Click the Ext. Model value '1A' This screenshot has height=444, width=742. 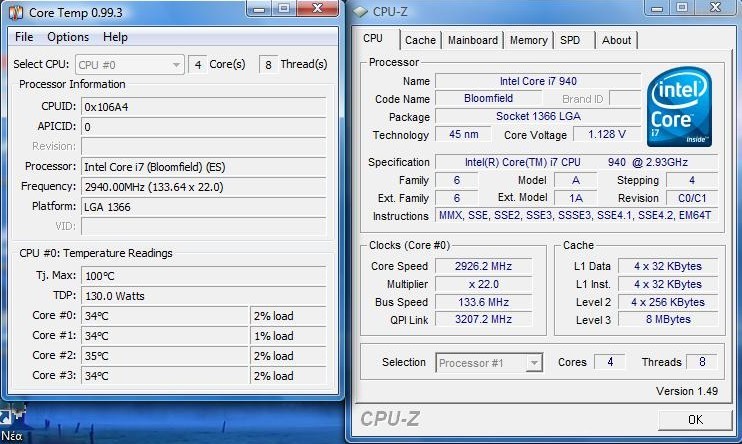[575, 198]
